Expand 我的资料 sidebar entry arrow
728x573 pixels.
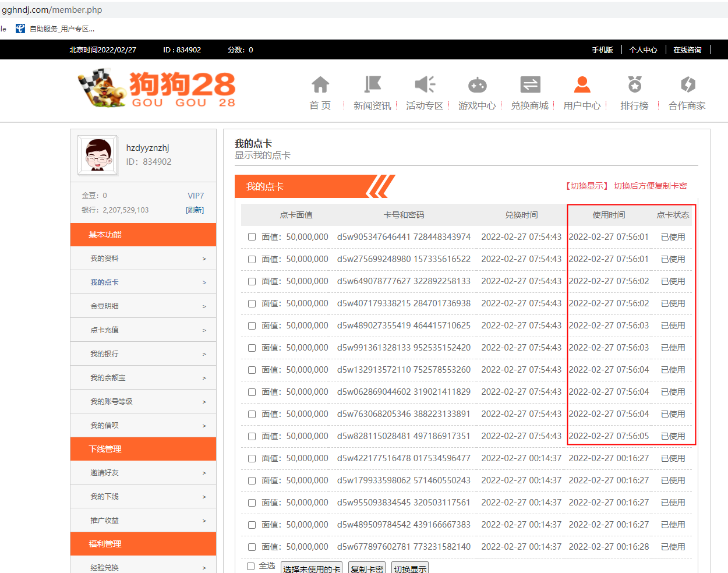204,259
